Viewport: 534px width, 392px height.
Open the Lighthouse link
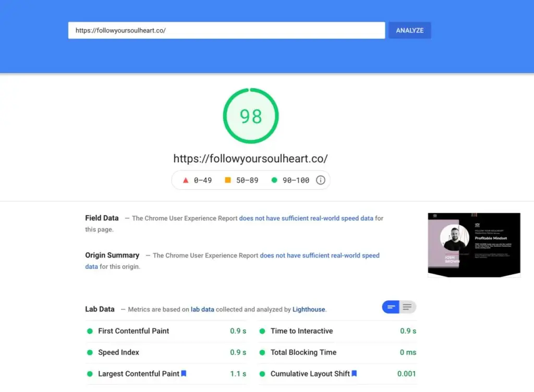[309, 309]
